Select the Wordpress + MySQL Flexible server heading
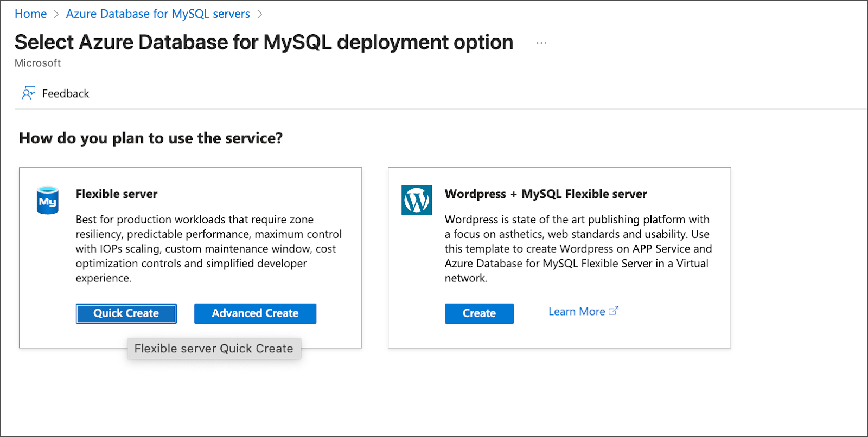This screenshot has width=868, height=437. click(545, 194)
